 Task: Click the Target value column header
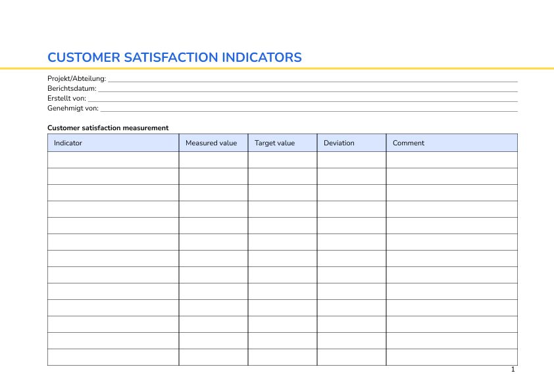[274, 143]
